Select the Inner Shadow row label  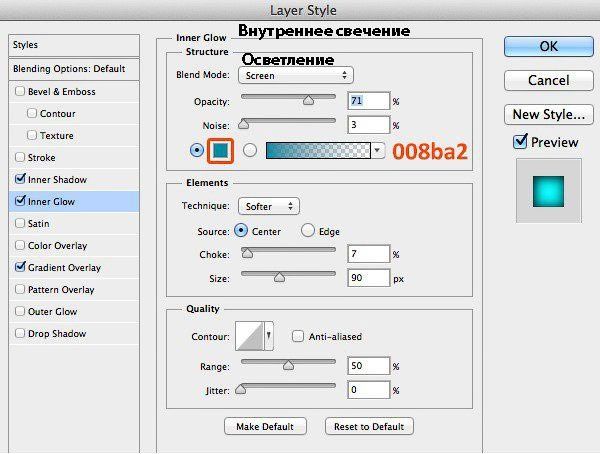tap(57, 180)
